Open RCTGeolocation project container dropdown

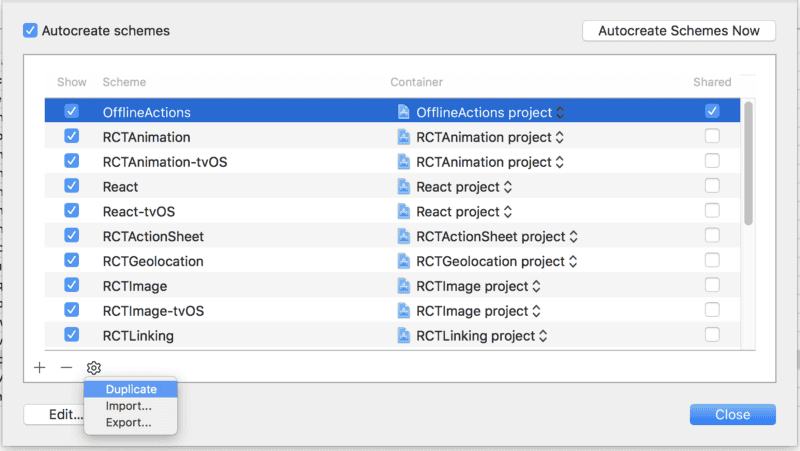pyautogui.click(x=573, y=262)
